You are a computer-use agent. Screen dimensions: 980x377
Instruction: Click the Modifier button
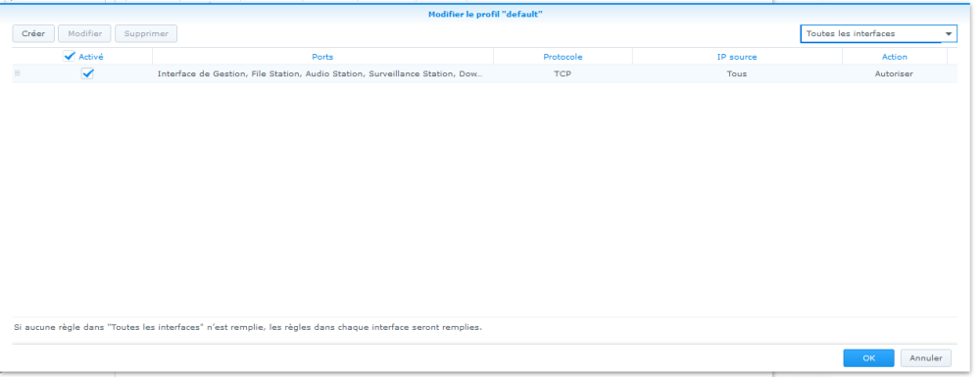84,33
